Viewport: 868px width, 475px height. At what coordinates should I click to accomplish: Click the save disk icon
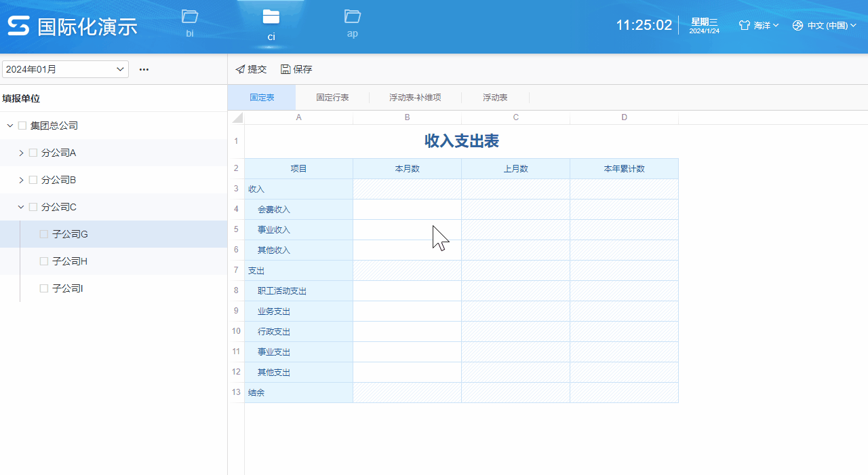(x=285, y=69)
